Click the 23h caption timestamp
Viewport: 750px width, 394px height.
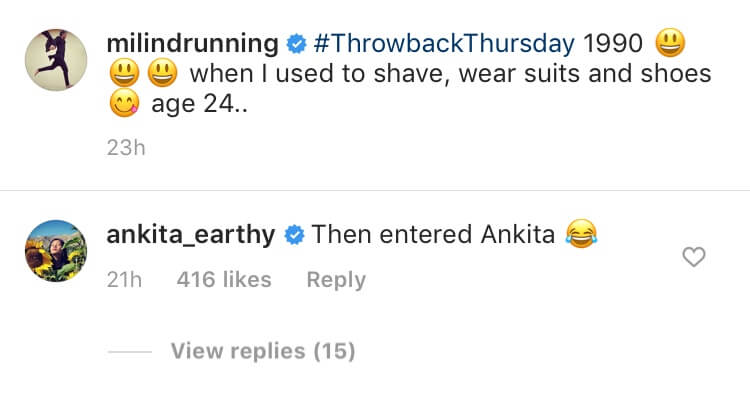(126, 148)
